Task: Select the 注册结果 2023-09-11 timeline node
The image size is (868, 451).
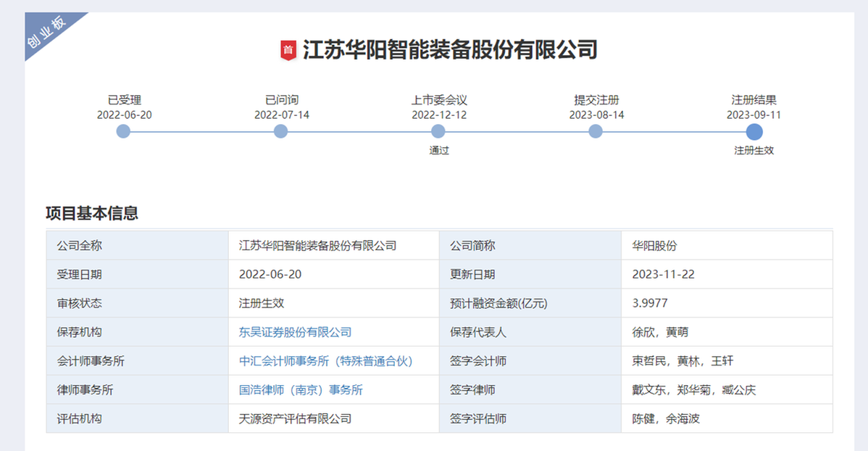Action: tap(754, 132)
